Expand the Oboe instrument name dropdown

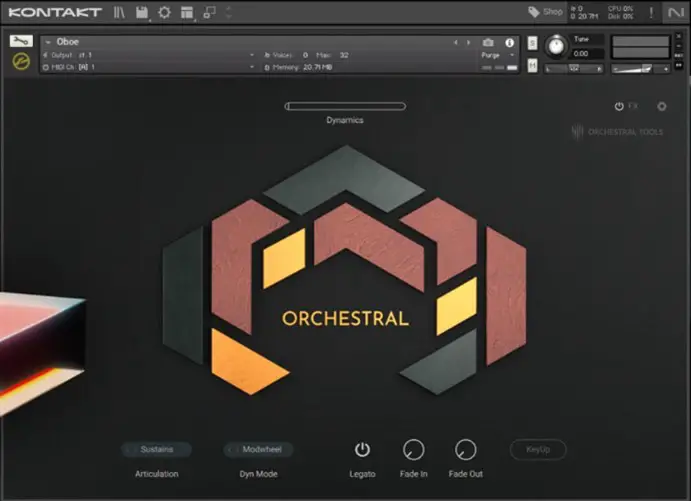click(x=48, y=42)
